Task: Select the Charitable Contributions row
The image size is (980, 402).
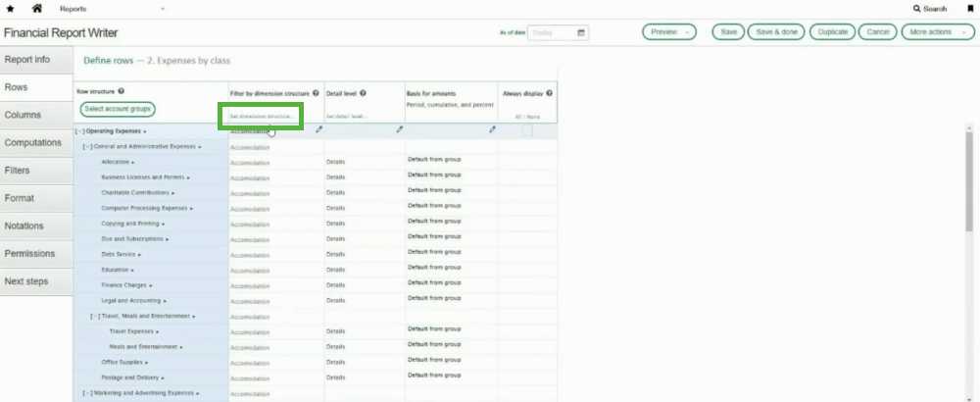Action: tap(135, 192)
